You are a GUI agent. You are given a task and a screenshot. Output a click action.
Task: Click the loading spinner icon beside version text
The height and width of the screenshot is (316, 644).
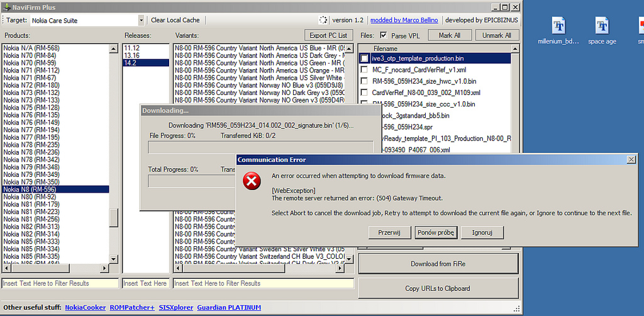pos(323,20)
